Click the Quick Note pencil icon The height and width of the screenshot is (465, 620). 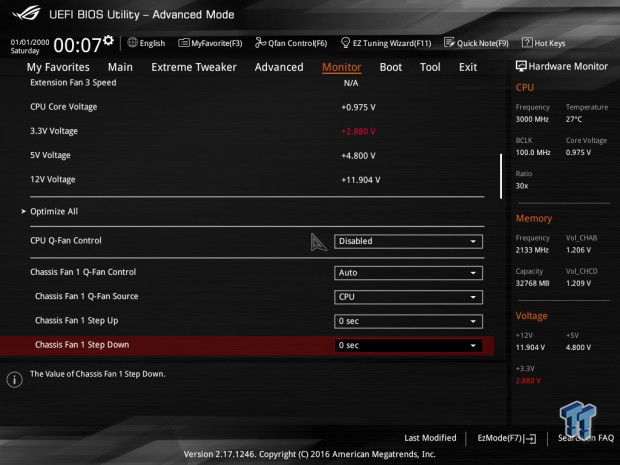click(x=449, y=42)
